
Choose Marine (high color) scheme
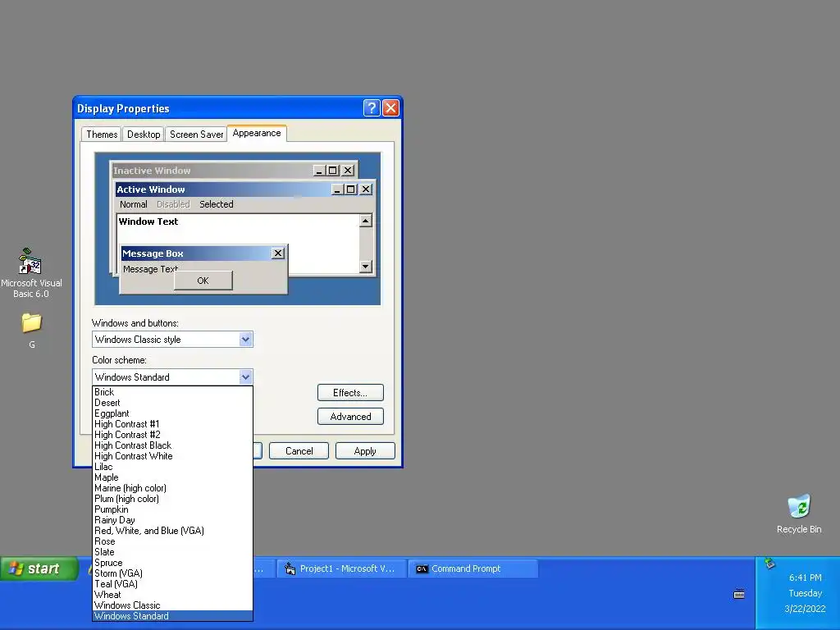(172, 488)
